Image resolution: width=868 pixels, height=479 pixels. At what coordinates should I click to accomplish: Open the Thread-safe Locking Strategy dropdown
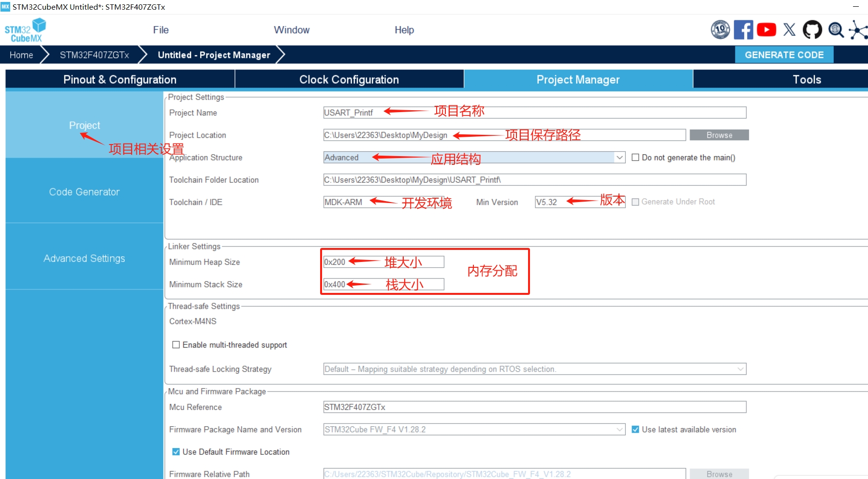click(739, 369)
